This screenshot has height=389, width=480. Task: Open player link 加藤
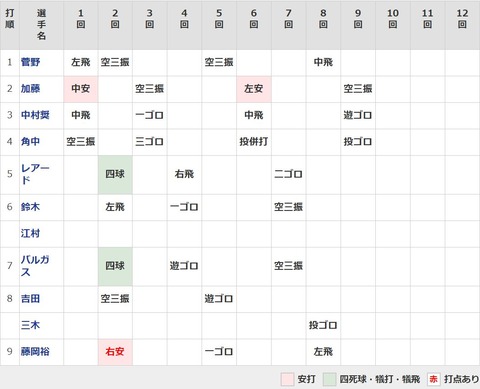click(30, 89)
